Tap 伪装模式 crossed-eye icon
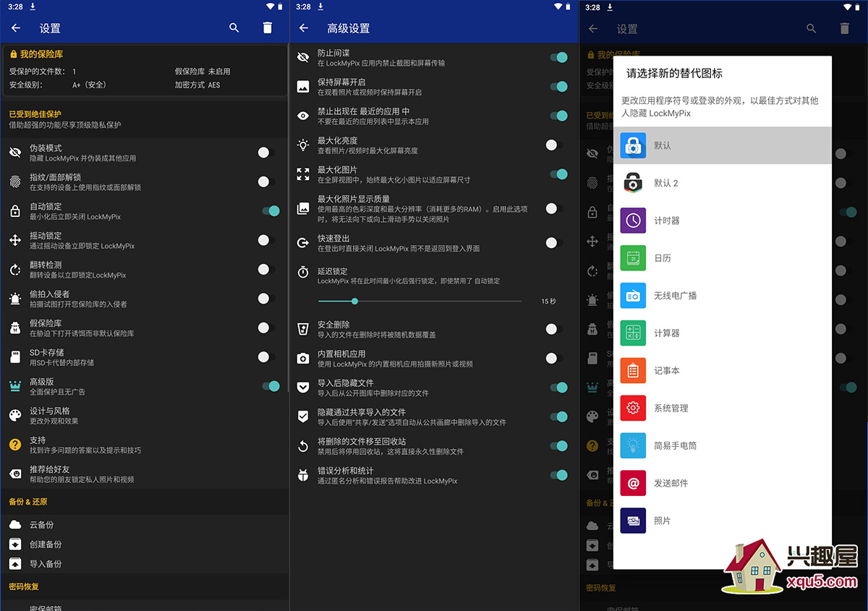 [x=15, y=153]
